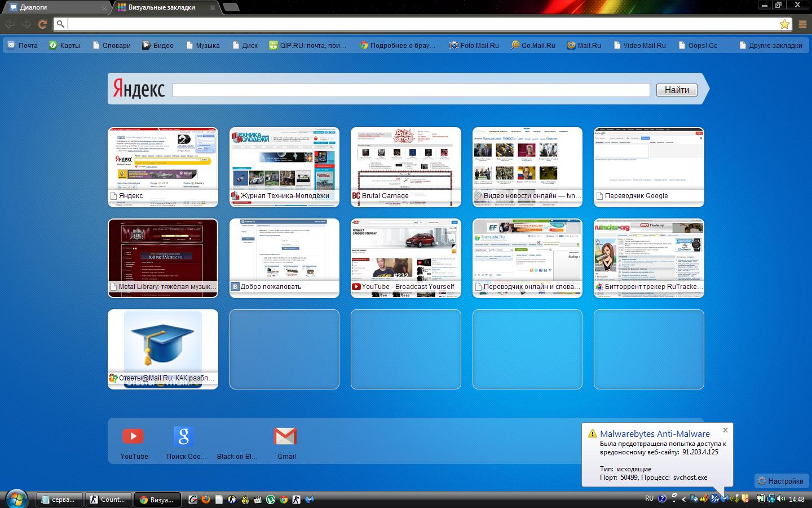Viewport: 812px width, 508px height.
Task: Open the Ответы@Mail.Ru bookmark thumbnail
Action: [x=163, y=349]
